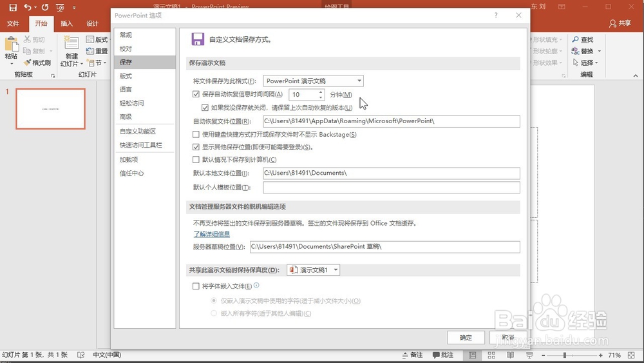Enable save to computer by default checkbox
This screenshot has width=644, height=363.
[x=196, y=159]
